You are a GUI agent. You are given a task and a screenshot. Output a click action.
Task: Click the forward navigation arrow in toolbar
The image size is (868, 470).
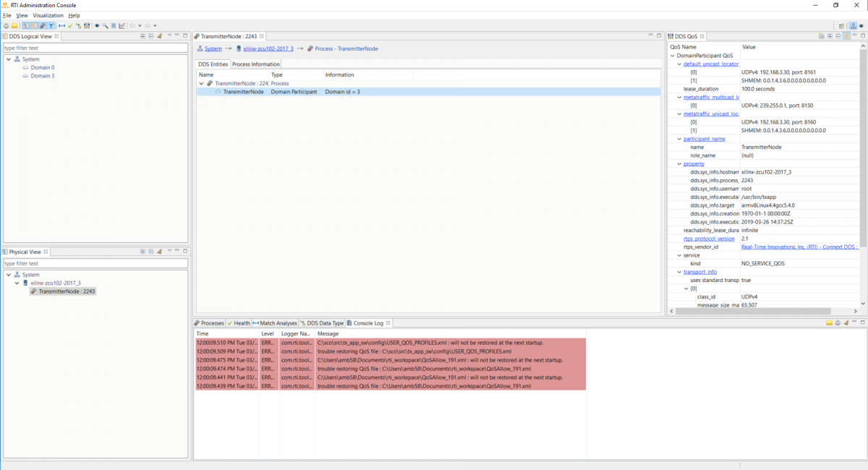point(148,25)
